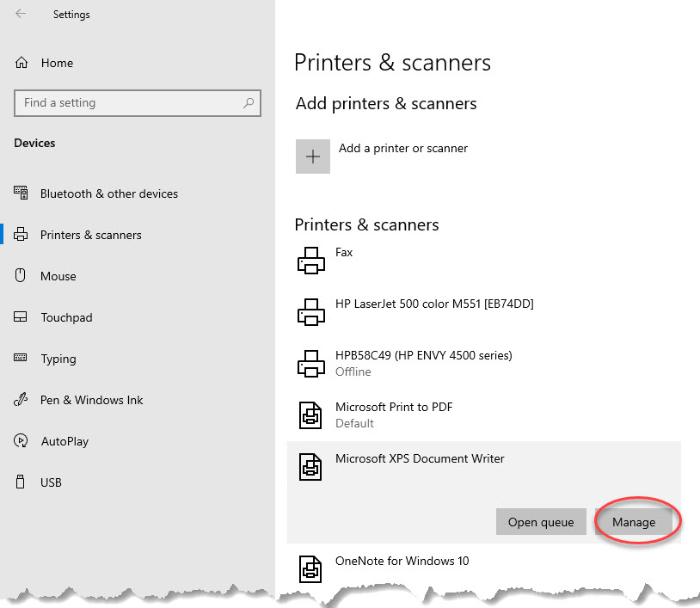Click the HP LaserJet 500 printer icon
This screenshot has width=700, height=608.
pyautogui.click(x=311, y=312)
